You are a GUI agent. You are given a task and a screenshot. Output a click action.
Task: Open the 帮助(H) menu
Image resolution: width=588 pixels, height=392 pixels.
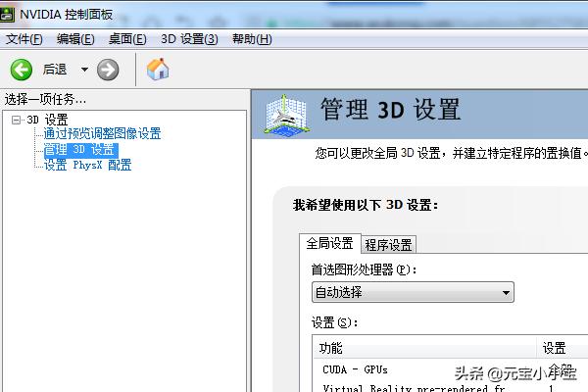coord(252,39)
